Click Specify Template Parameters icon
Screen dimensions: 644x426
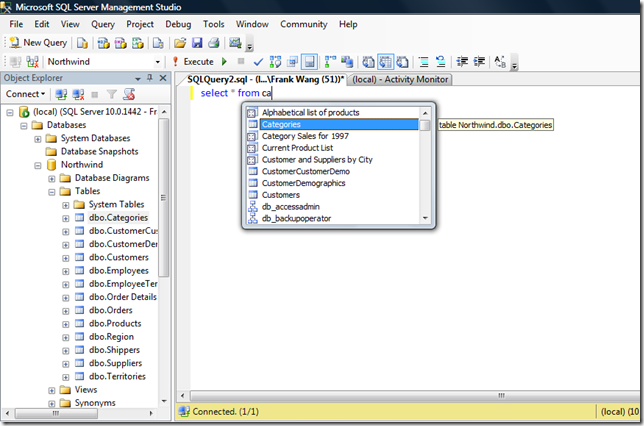[x=500, y=62]
